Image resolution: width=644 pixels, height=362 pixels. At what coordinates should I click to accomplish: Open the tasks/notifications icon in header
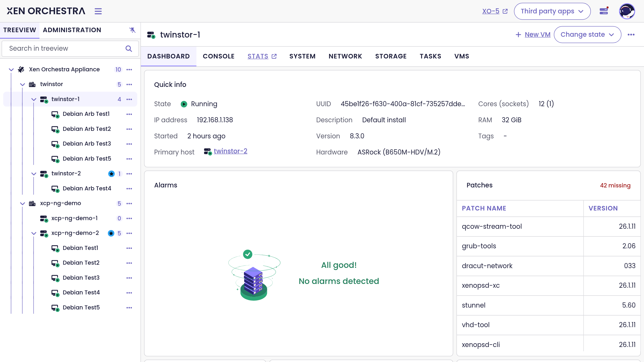604,11
